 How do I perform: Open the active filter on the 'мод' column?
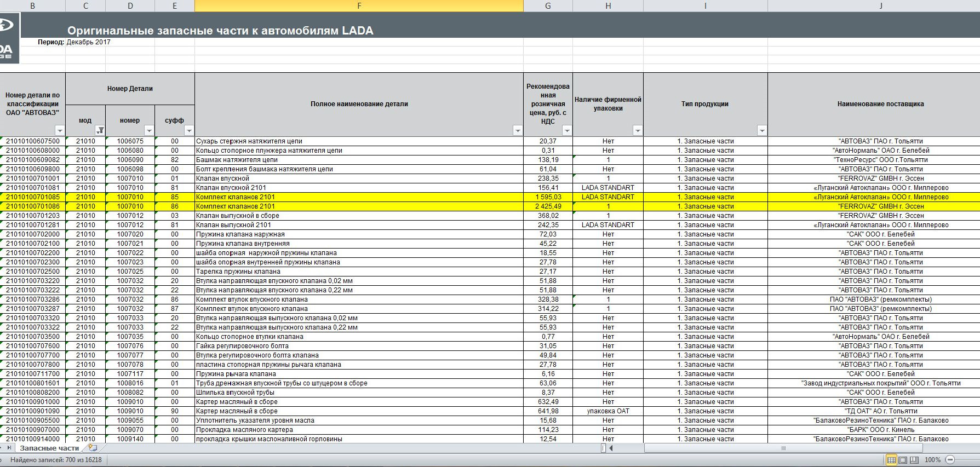pyautogui.click(x=100, y=130)
